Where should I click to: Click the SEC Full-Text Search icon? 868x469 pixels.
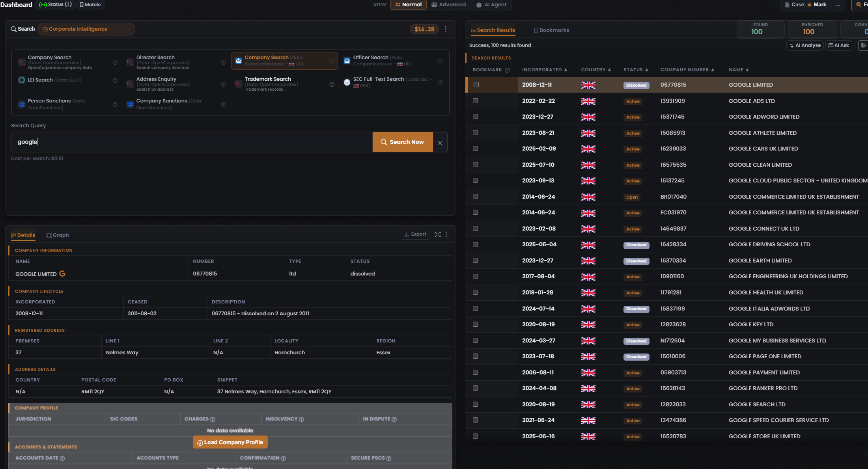pos(347,82)
